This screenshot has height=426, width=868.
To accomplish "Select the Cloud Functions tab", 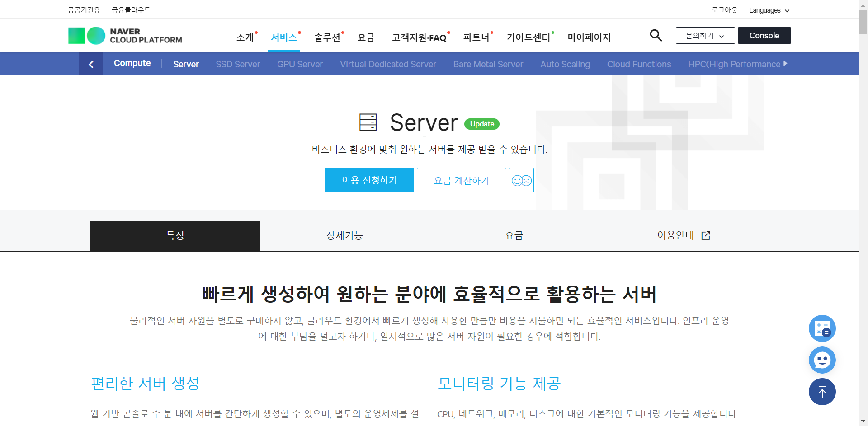I will [x=639, y=64].
